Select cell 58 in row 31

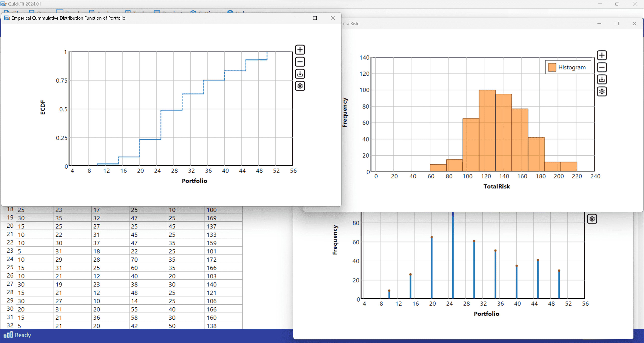click(x=148, y=318)
